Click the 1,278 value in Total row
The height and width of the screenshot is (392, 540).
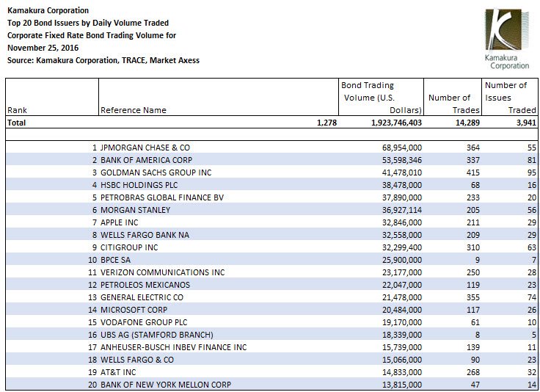[x=326, y=123]
